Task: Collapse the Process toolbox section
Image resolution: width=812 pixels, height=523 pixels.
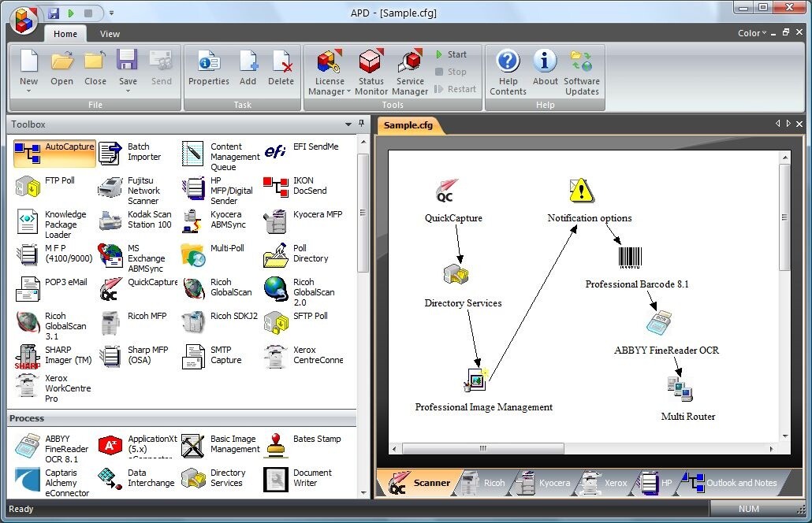Action: (x=182, y=418)
